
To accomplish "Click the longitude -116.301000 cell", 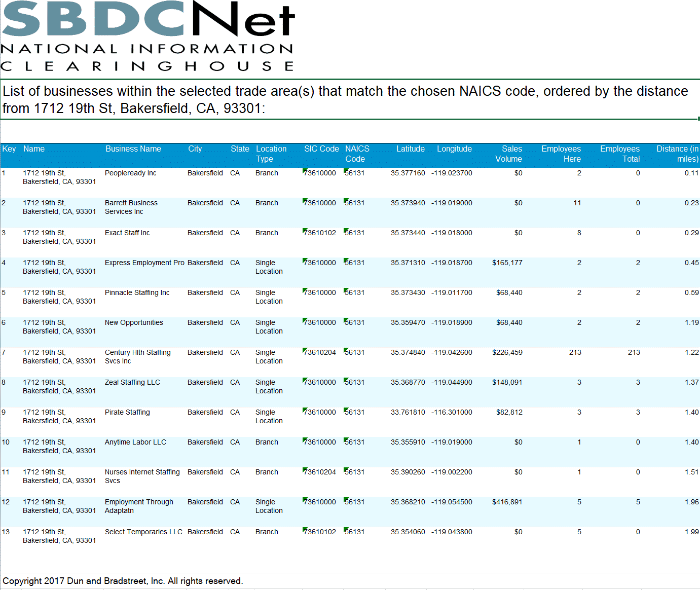I will click(x=452, y=413).
